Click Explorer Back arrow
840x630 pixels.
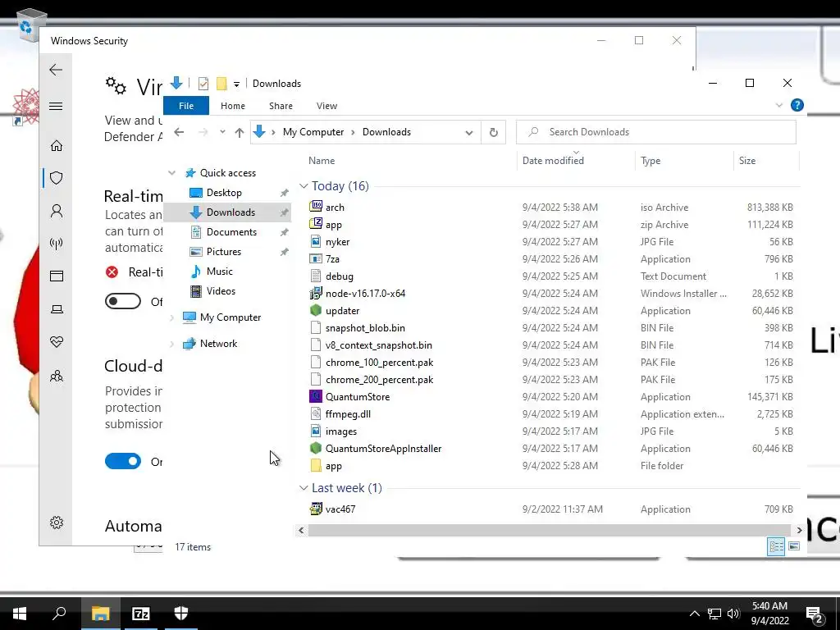(179, 132)
